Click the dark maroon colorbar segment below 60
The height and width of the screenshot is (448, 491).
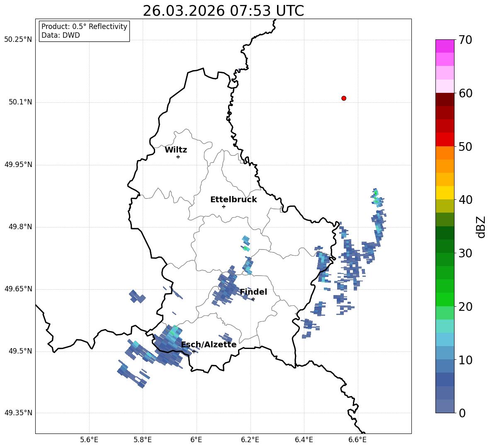point(445,99)
